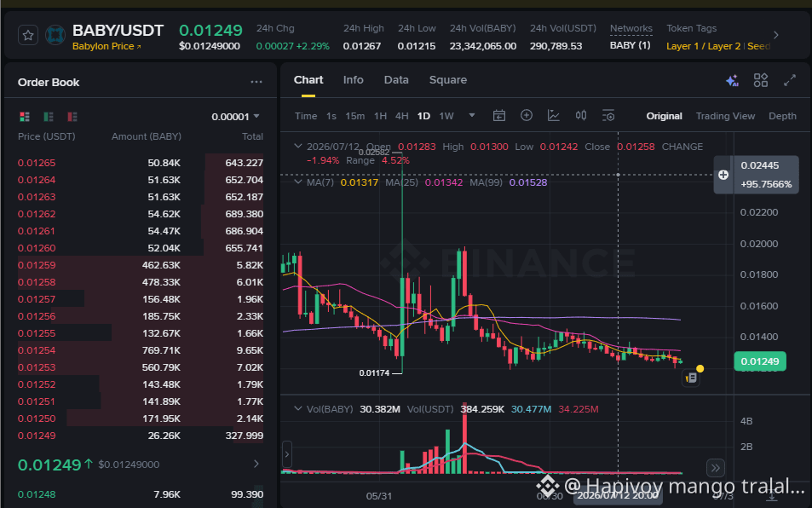Click the Babylon coin logo icon

[x=55, y=35]
